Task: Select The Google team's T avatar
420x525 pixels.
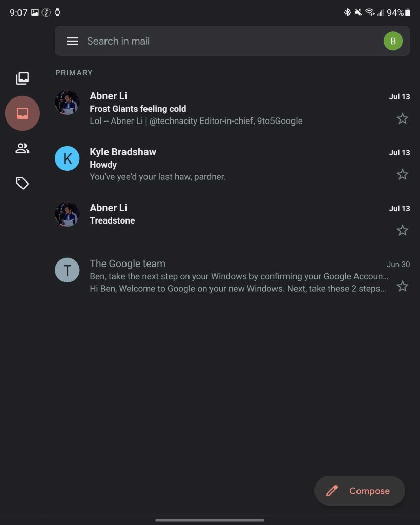Action: point(67,270)
